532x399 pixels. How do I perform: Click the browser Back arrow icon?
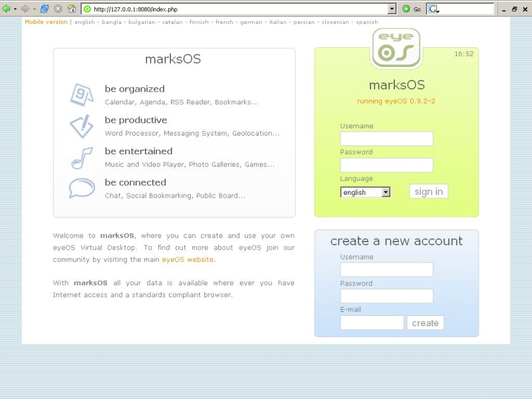point(6,9)
